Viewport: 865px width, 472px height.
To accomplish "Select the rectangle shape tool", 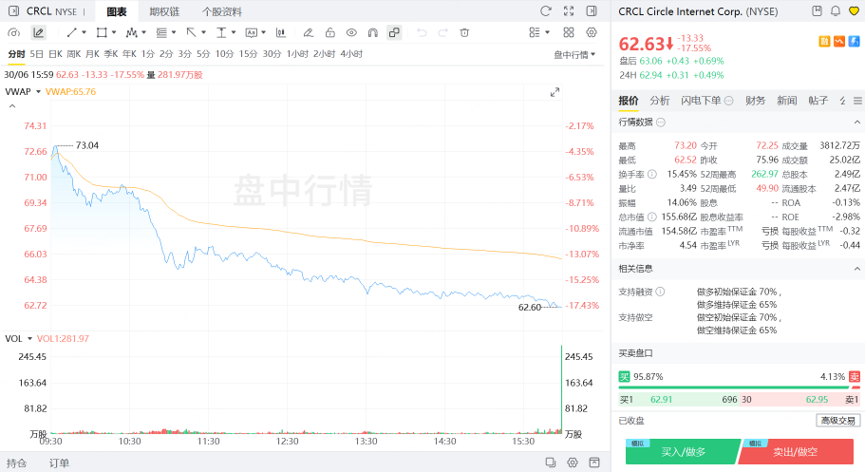I will [102, 33].
